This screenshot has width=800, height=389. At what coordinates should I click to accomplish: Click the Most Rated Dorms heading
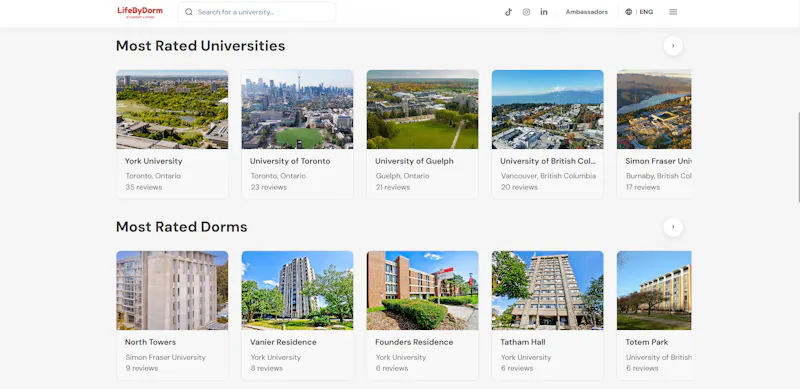coord(182,227)
